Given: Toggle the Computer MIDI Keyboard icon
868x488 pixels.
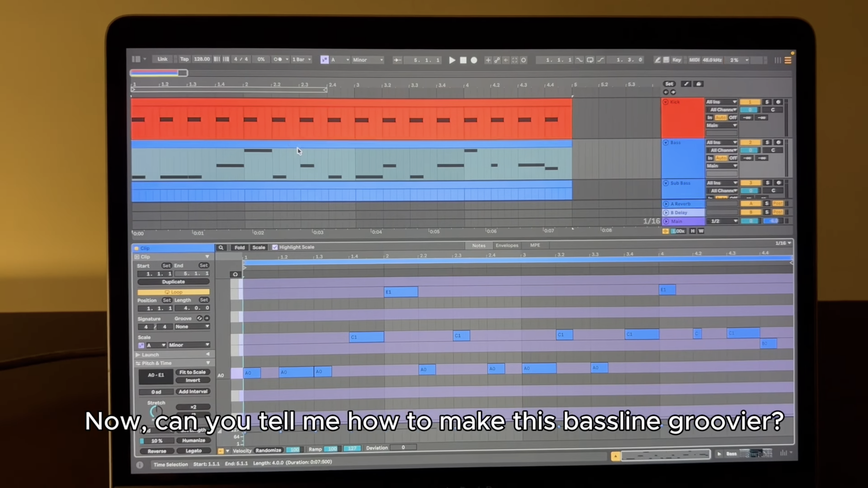Looking at the screenshot, I should [666, 60].
